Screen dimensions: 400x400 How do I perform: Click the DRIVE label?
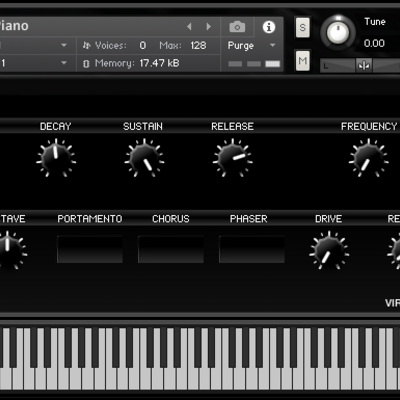click(x=328, y=219)
